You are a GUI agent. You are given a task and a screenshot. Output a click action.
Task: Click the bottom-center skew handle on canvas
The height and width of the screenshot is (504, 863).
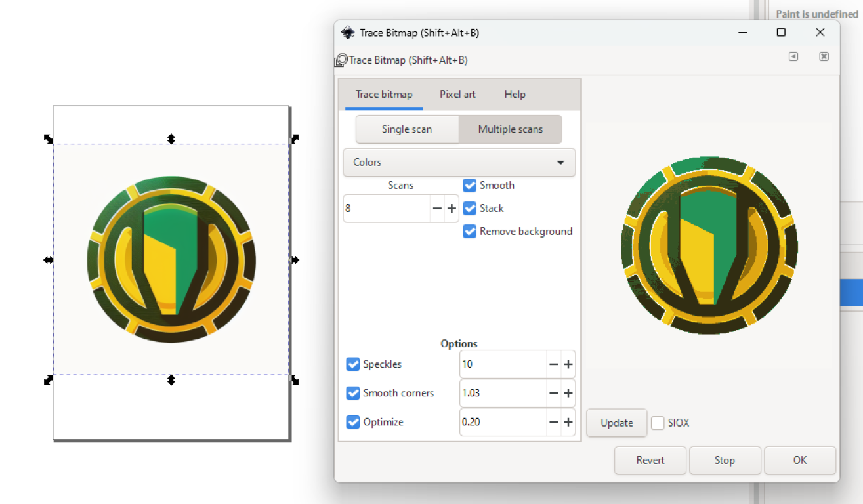171,380
